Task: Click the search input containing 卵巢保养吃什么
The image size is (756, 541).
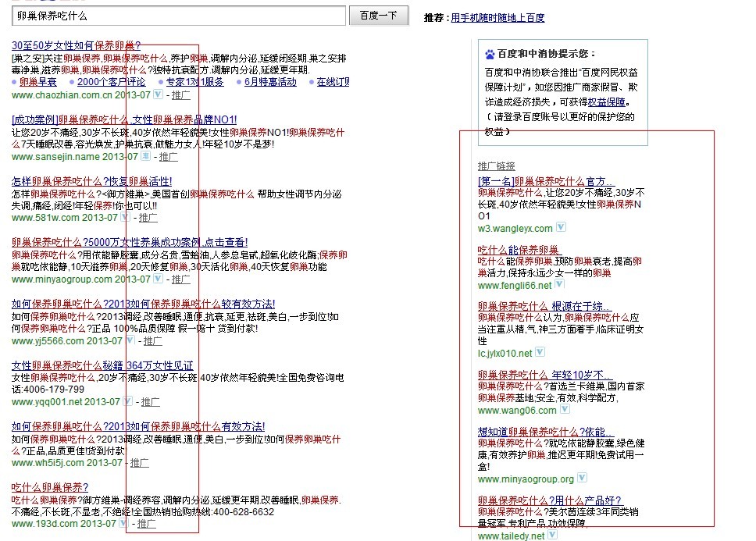Action: (178, 16)
